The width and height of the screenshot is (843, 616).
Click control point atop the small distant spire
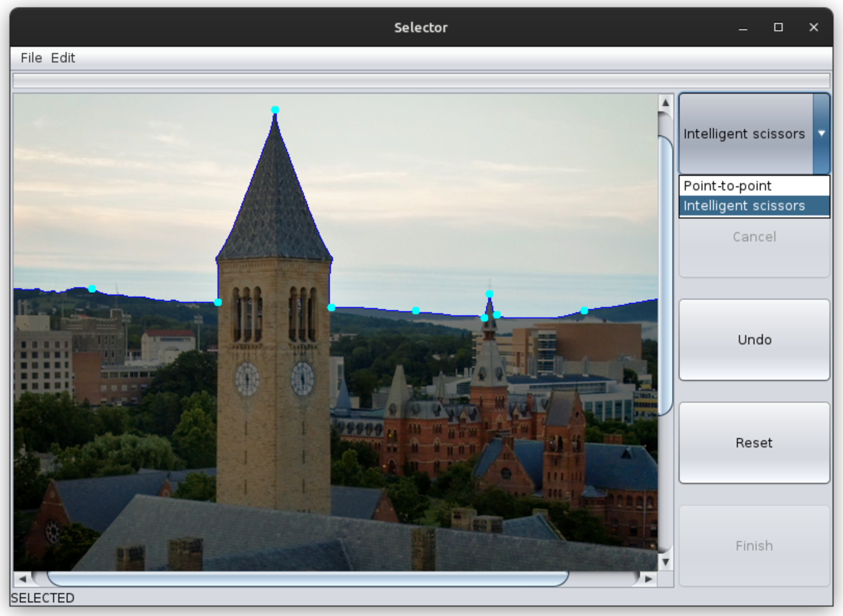pyautogui.click(x=490, y=294)
